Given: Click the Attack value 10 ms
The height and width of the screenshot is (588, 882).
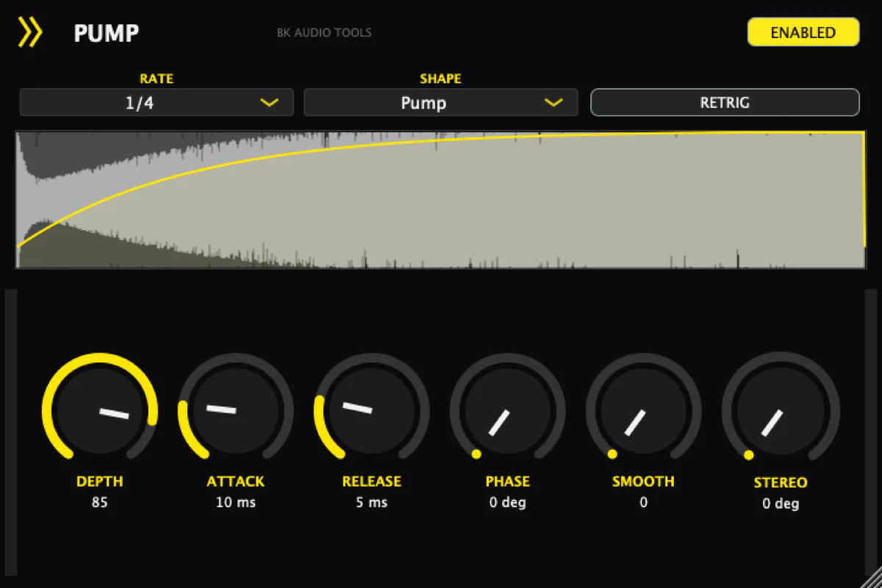Looking at the screenshot, I should point(235,503).
